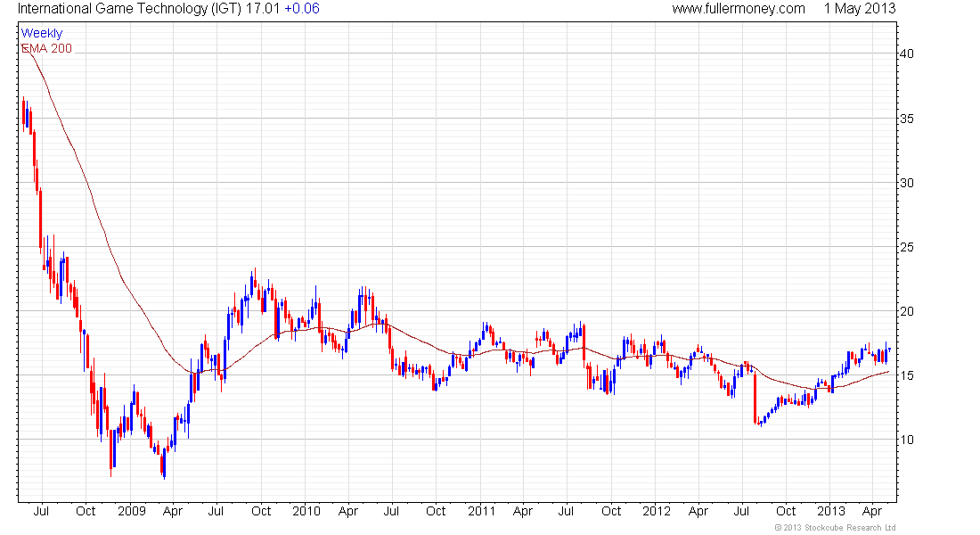Click the Apr label right after 2013

(x=872, y=511)
